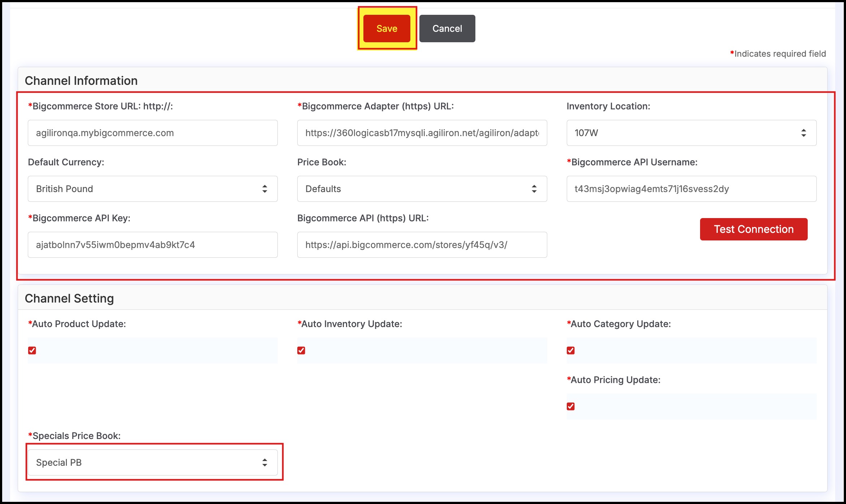Screen dimensions: 846x504
Task: Click the 'Bigcommerce API (https) URL:' label
Action: 363,218
